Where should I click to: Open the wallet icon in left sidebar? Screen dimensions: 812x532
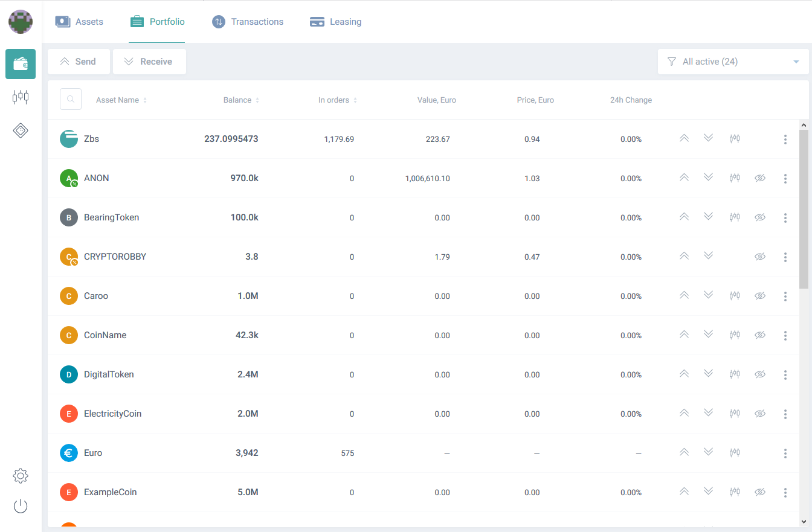pos(21,64)
